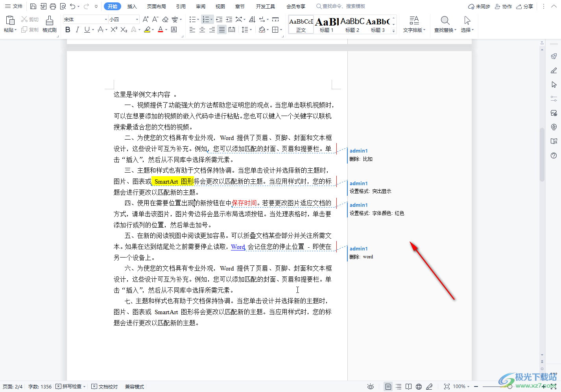561x392 pixels.
Task: Paste clipboard content with Paste icon
Action: (x=10, y=20)
